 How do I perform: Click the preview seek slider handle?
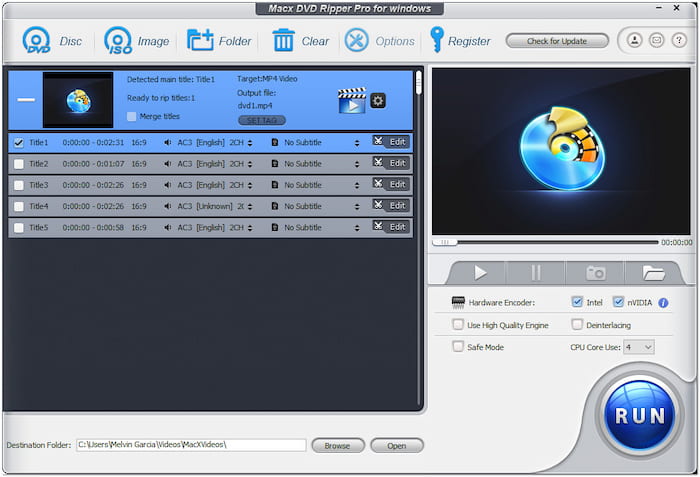[x=445, y=242]
